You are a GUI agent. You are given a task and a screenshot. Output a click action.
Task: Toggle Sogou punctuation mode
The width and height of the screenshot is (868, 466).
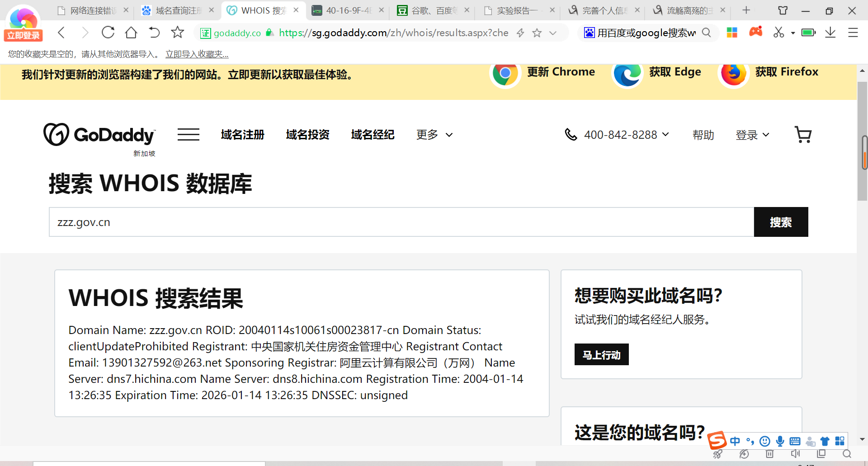[750, 441]
